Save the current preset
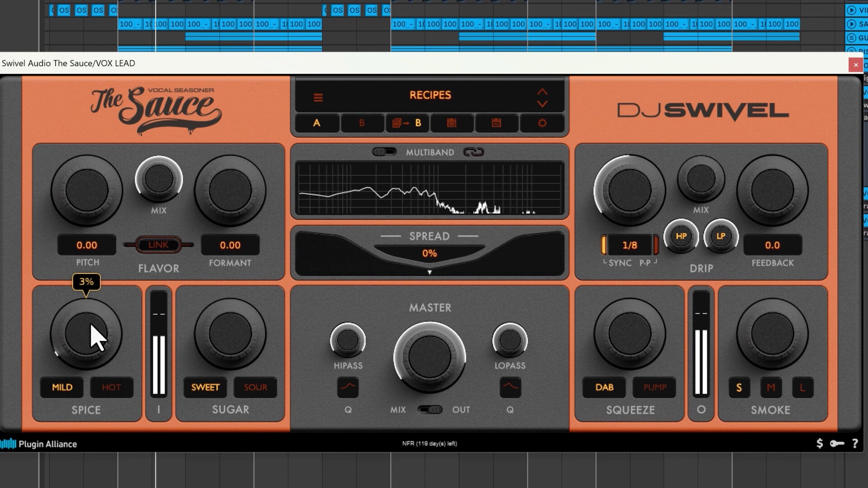 point(451,123)
